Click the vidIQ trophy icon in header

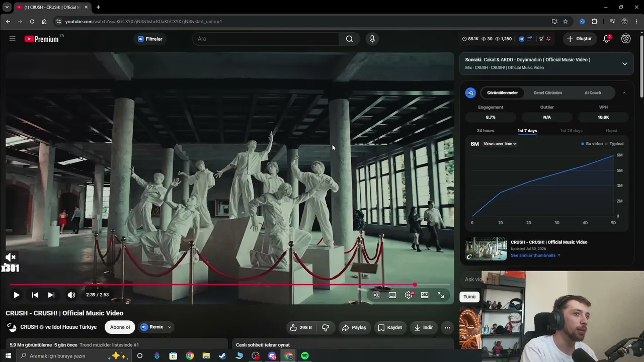click(x=541, y=39)
